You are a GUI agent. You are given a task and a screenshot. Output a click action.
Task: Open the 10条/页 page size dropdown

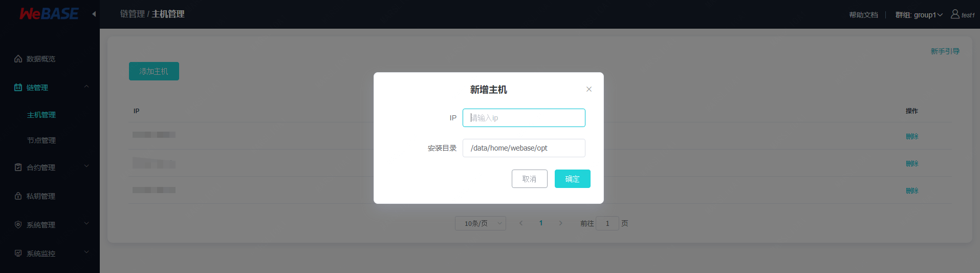tap(481, 223)
